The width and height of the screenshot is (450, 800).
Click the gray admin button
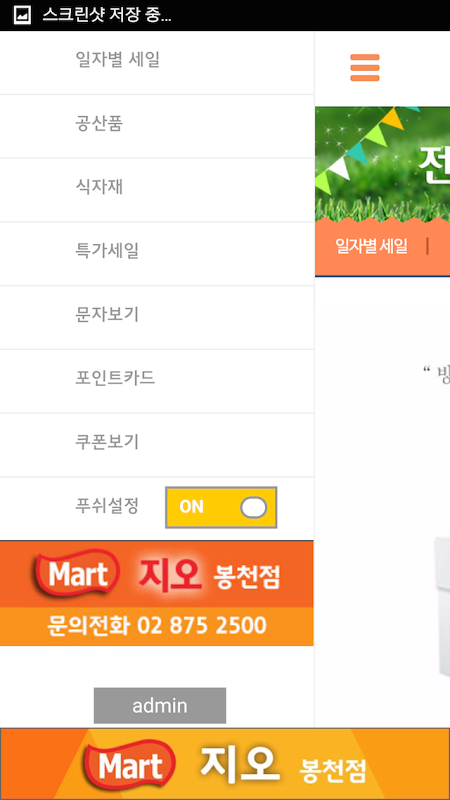[160, 706]
